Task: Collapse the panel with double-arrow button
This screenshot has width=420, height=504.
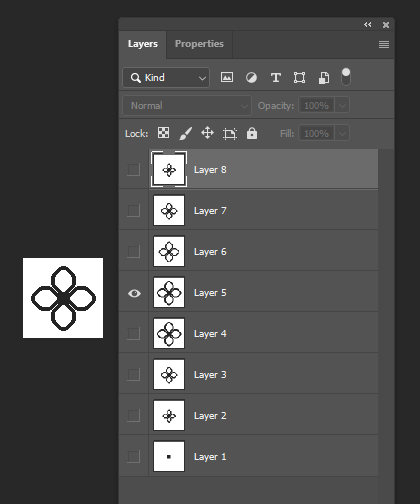Action: pyautogui.click(x=368, y=25)
